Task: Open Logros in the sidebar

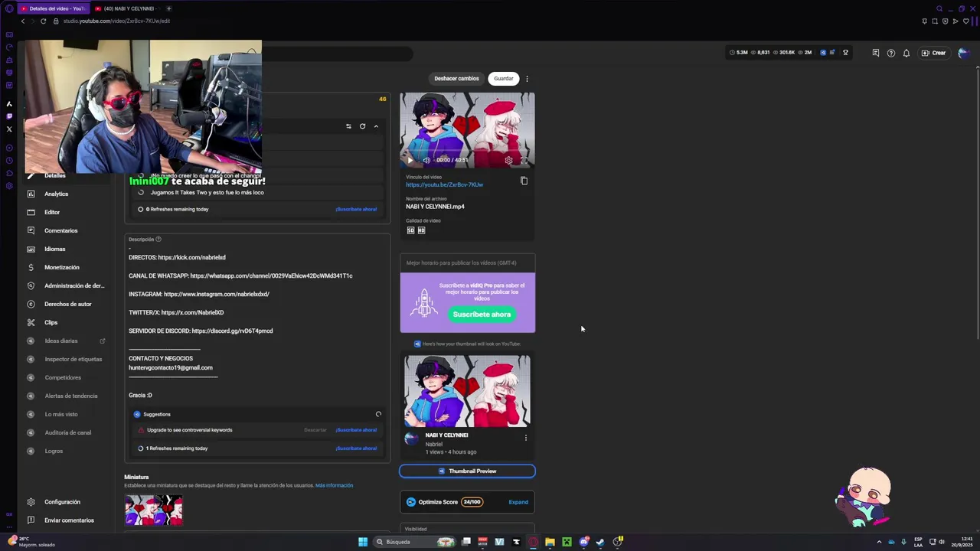Action: point(54,451)
